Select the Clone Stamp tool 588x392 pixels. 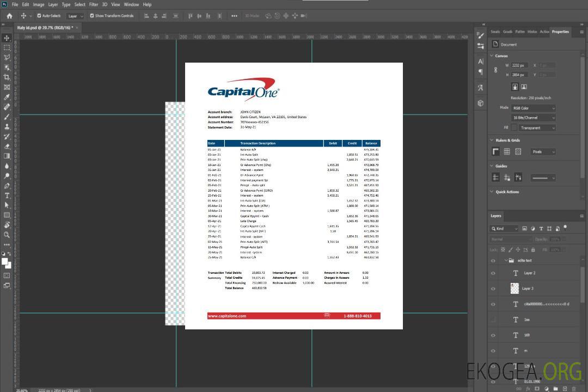pos(7,126)
